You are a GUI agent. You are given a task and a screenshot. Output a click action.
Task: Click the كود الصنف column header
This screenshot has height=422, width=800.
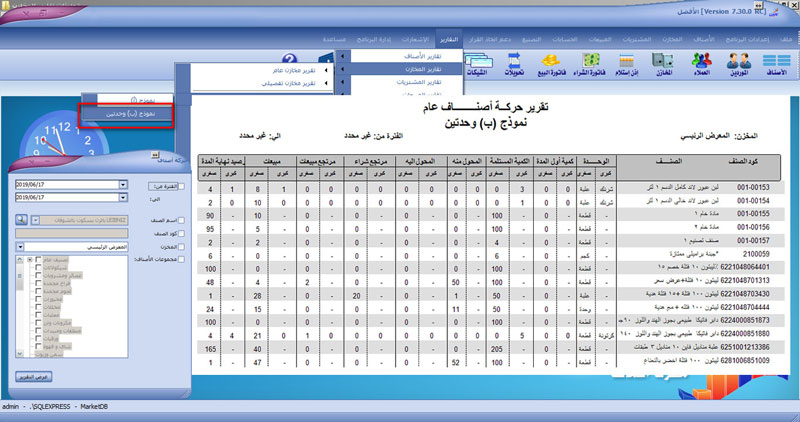(742, 161)
